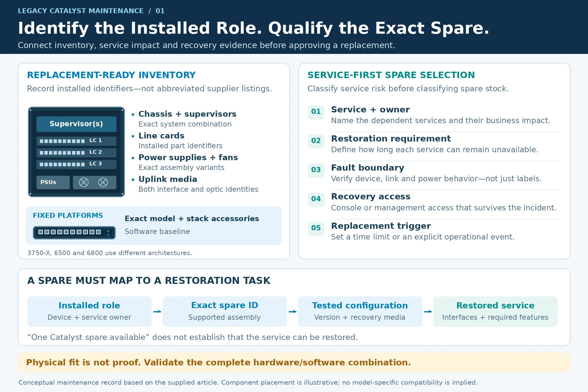Select the LC 2 line card row
588x392 pixels.
coord(76,153)
